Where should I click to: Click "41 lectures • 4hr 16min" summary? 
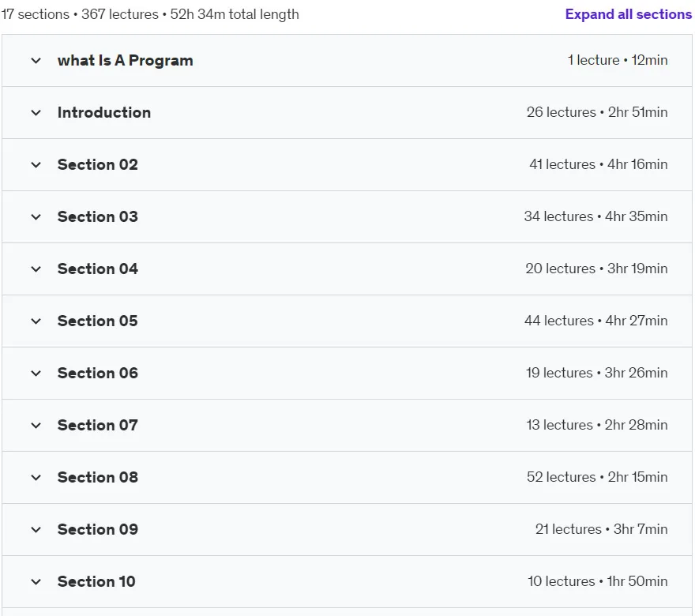click(599, 164)
